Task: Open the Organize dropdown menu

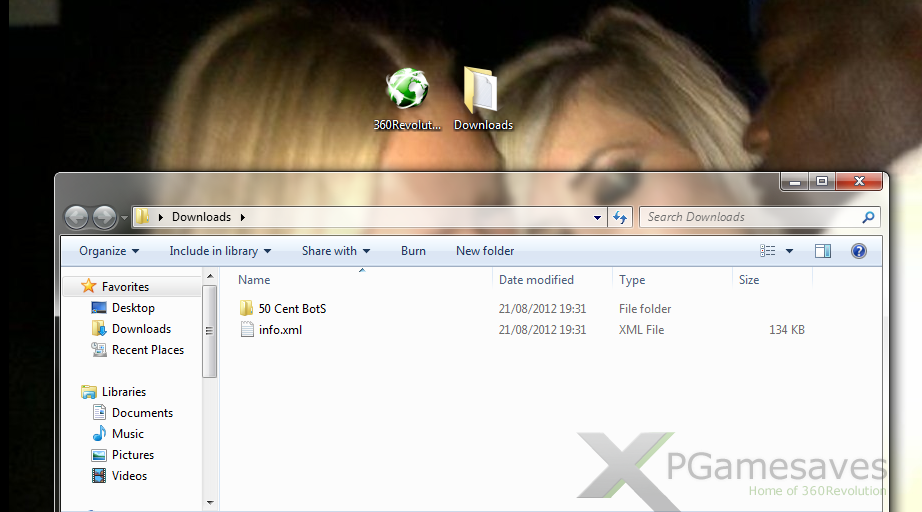Action: (x=109, y=251)
